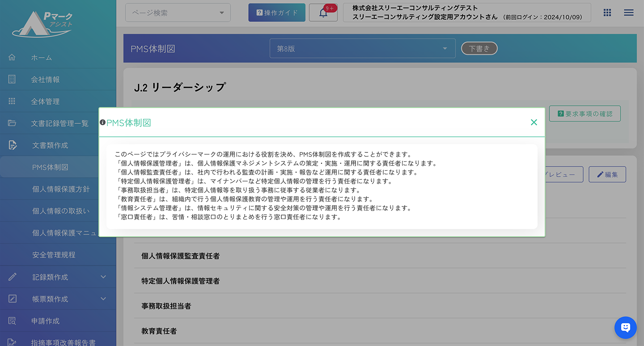Click the Pマークアシスト logo
Viewport: 644px width, 346px height.
pyautogui.click(x=43, y=24)
